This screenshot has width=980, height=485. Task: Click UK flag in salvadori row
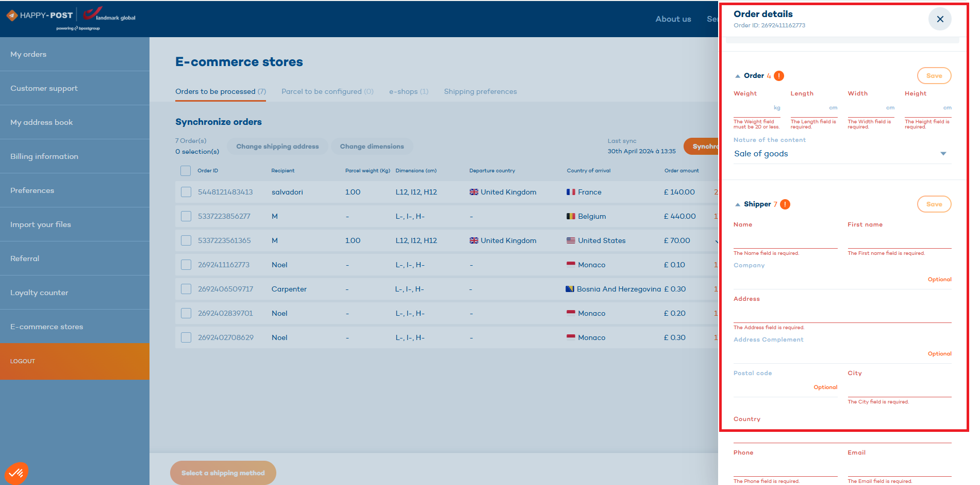tap(474, 192)
